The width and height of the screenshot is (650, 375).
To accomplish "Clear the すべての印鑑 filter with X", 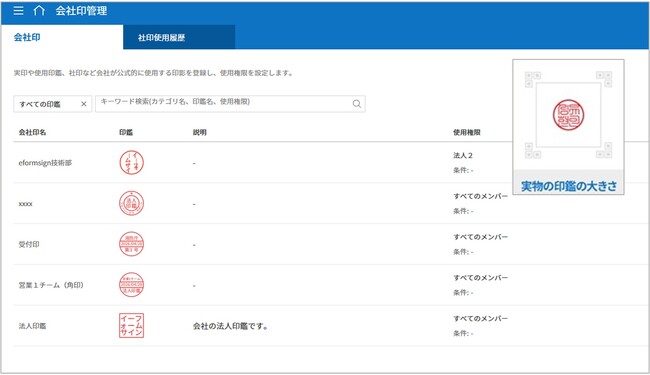I will point(83,104).
